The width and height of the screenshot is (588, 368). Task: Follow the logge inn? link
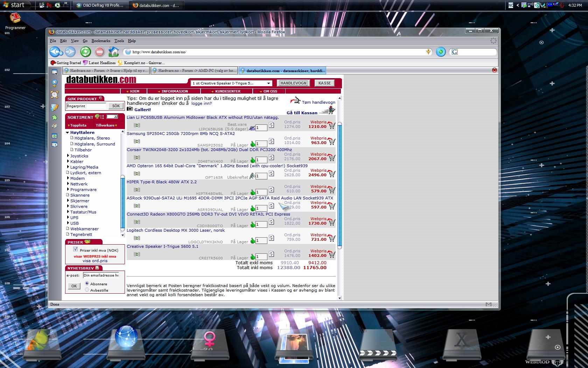point(201,103)
